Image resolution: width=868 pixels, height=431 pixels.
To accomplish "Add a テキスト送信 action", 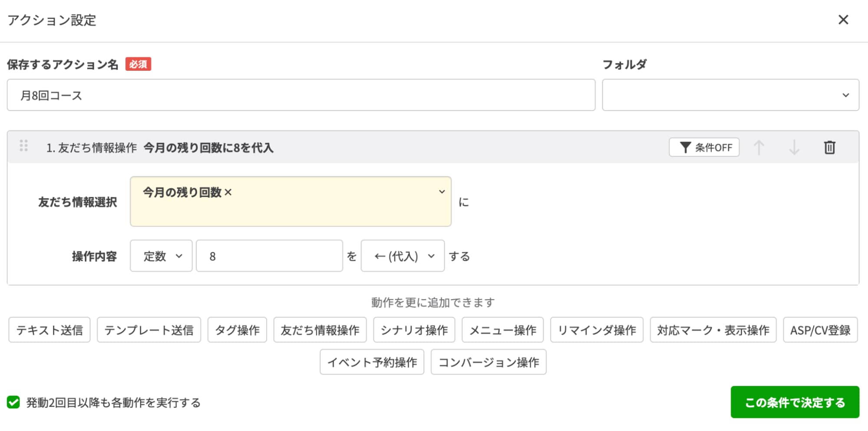I will pyautogui.click(x=49, y=330).
